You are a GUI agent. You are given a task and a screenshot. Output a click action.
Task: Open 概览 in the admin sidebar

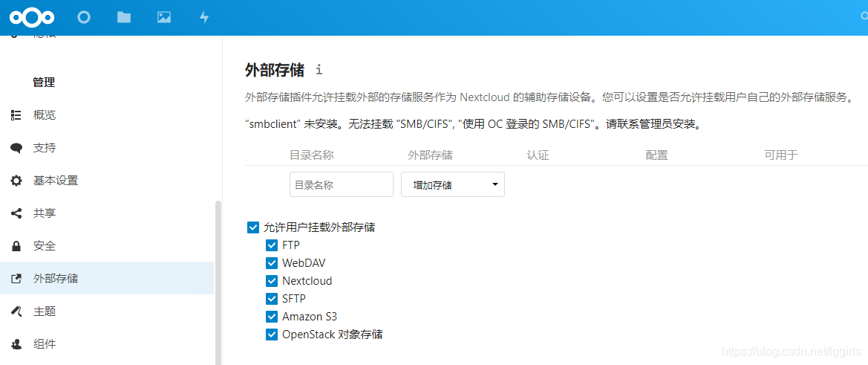107,115
